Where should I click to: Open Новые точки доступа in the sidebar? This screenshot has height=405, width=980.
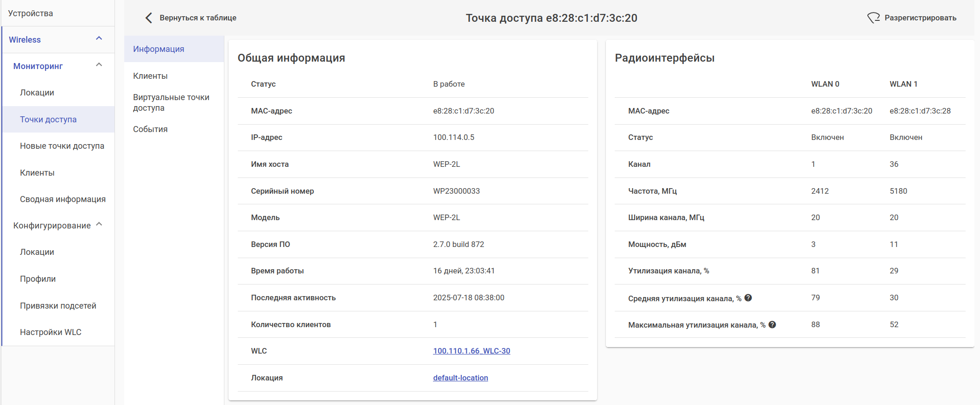pyautogui.click(x=62, y=146)
